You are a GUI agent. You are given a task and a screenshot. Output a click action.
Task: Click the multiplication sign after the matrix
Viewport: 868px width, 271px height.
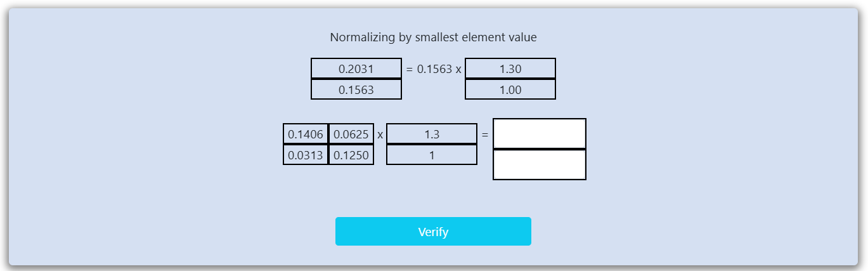380,135
